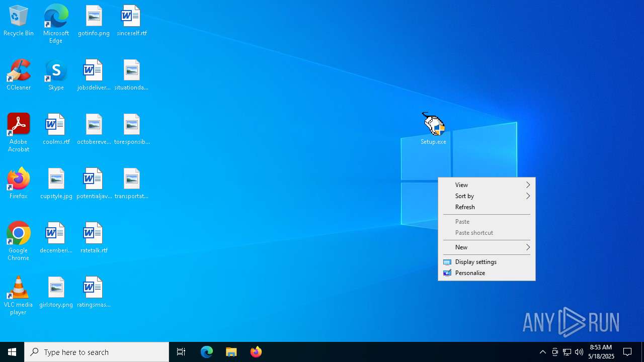Launch Edge from the taskbar
Screen dimensions: 644x362
(207, 352)
